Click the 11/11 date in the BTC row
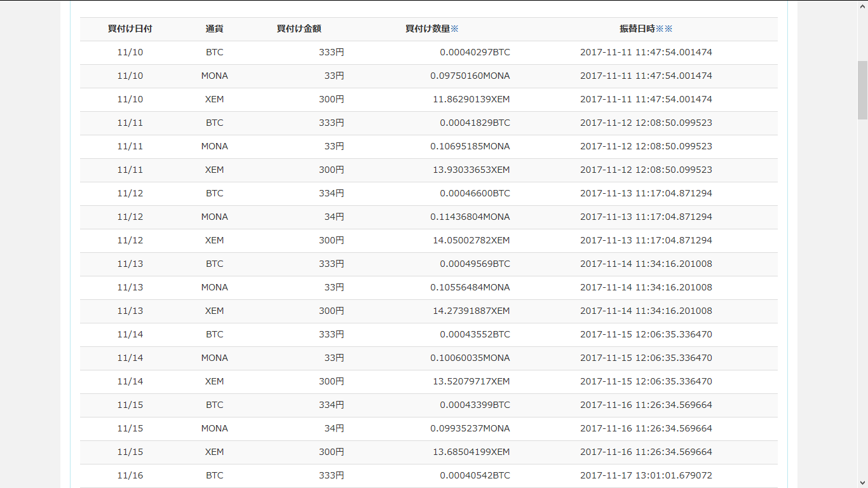This screenshot has width=868, height=488. click(x=130, y=123)
